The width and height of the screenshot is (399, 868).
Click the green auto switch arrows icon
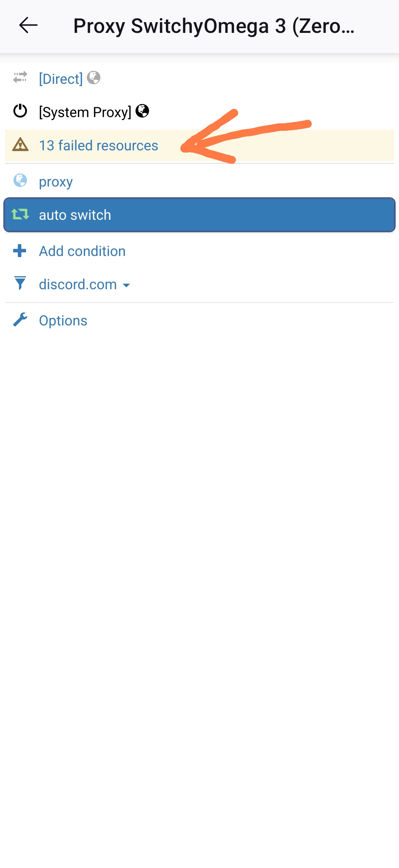20,214
